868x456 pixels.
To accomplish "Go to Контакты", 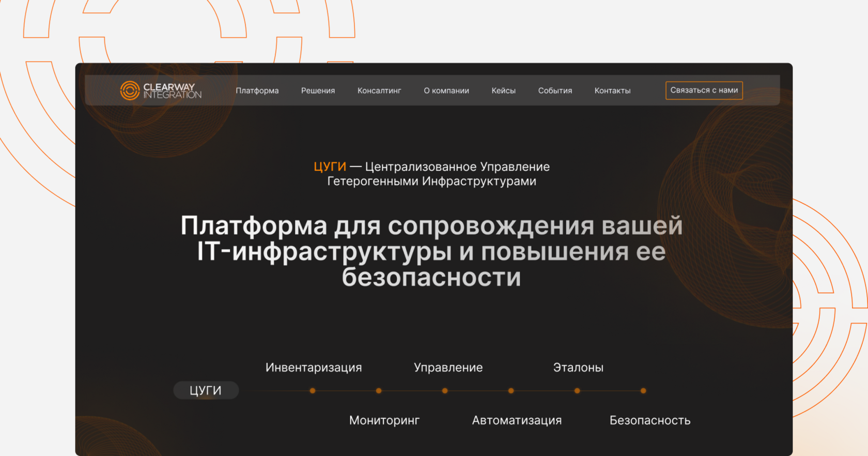I will (x=612, y=90).
